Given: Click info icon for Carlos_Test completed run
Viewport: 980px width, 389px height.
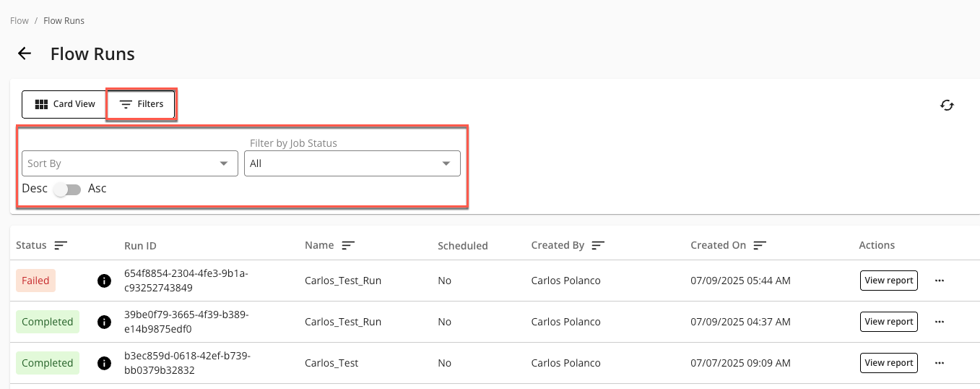Looking at the screenshot, I should click(104, 363).
